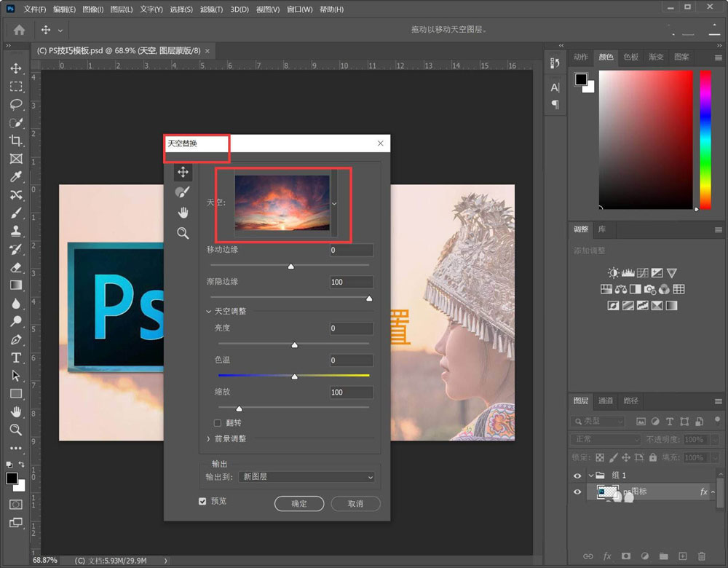
Task: Switch to the 路径 tab
Action: [x=630, y=401]
